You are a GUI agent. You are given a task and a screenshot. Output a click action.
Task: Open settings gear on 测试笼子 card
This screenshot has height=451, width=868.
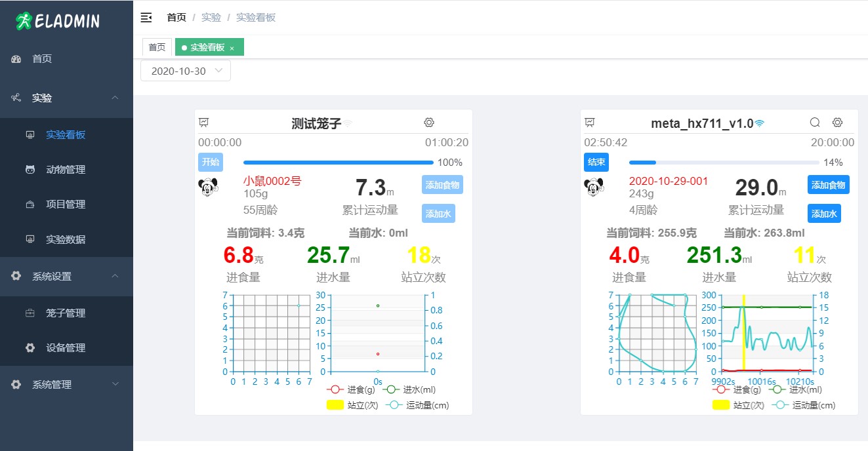click(x=429, y=123)
